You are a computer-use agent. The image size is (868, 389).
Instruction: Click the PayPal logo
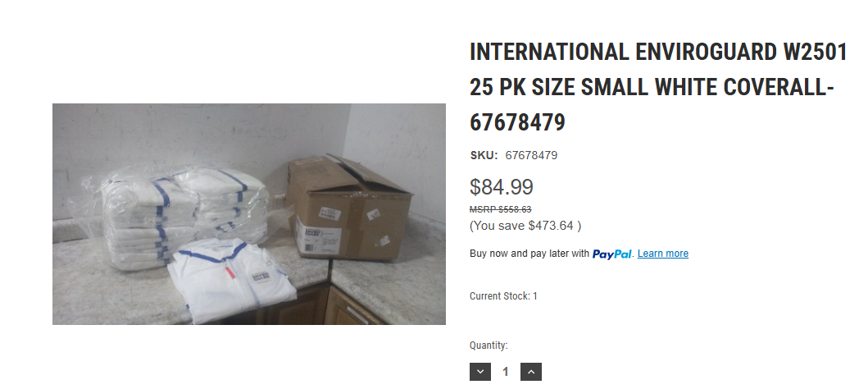click(x=612, y=254)
